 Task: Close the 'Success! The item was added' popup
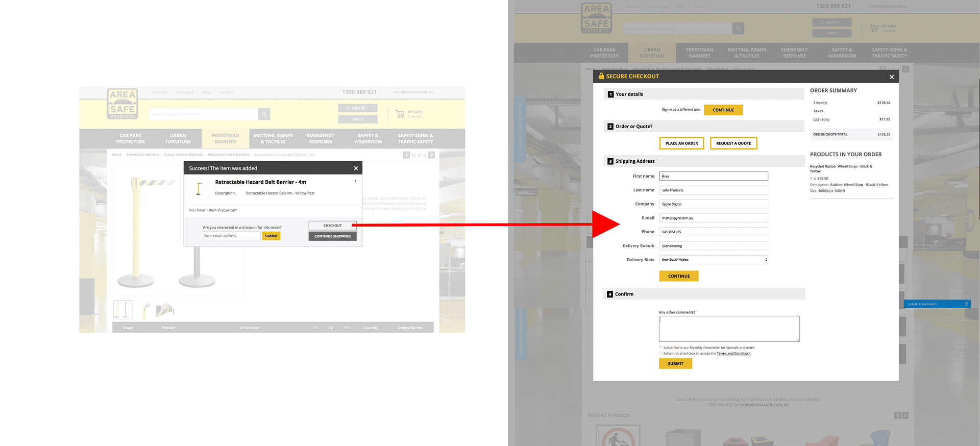[356, 168]
